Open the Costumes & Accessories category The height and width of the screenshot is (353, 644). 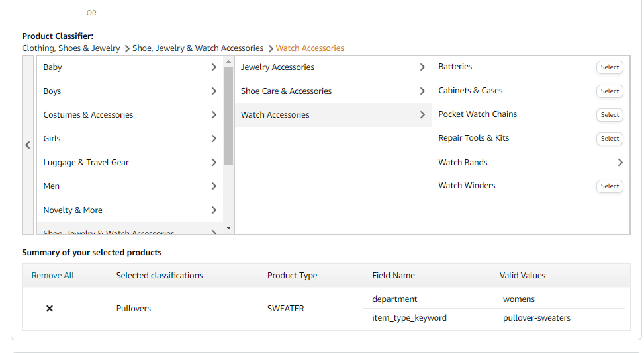click(x=88, y=115)
